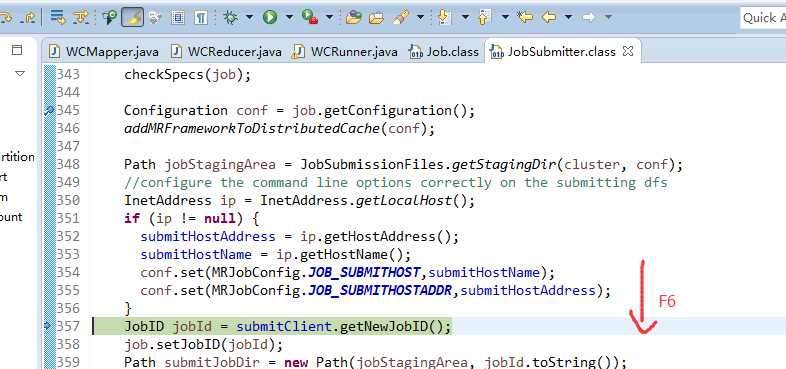Open the Search dropdown arrow
Image resolution: width=786 pixels, height=369 pixels.
[420, 18]
